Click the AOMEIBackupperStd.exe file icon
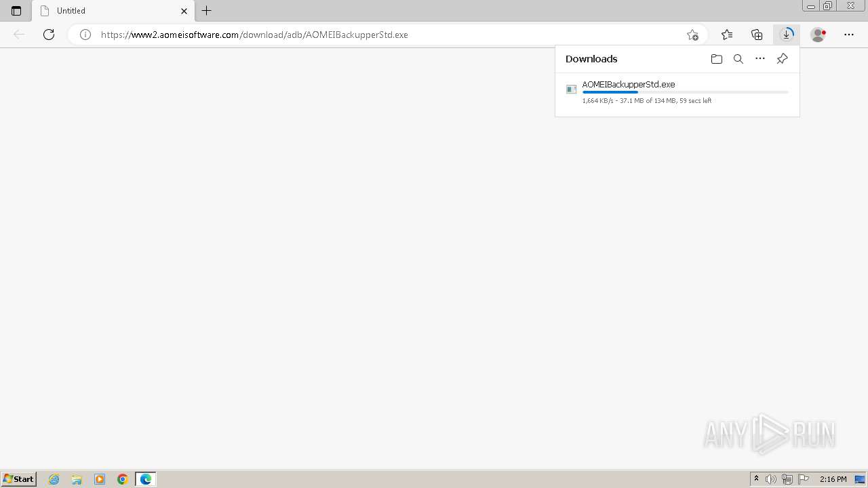Viewport: 868px width, 488px height. click(572, 89)
